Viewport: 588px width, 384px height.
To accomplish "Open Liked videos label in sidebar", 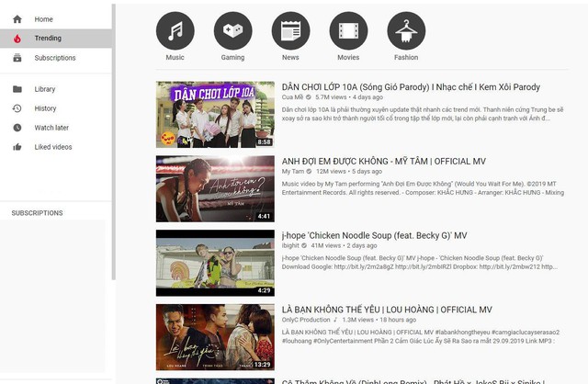I will [x=53, y=147].
